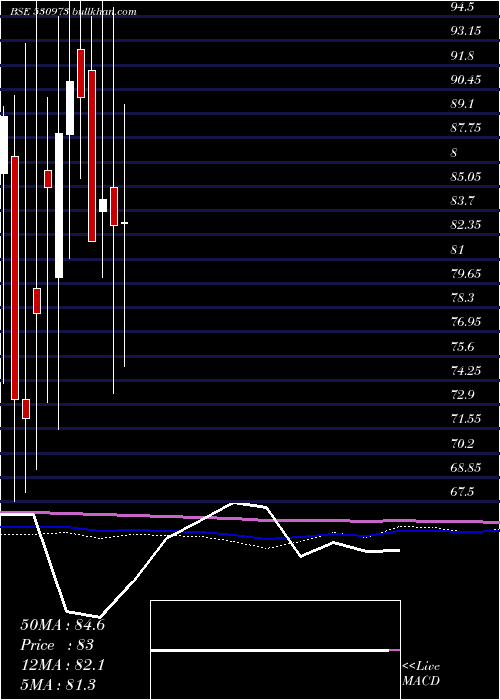Click the 74.25 price axis label

click(465, 370)
